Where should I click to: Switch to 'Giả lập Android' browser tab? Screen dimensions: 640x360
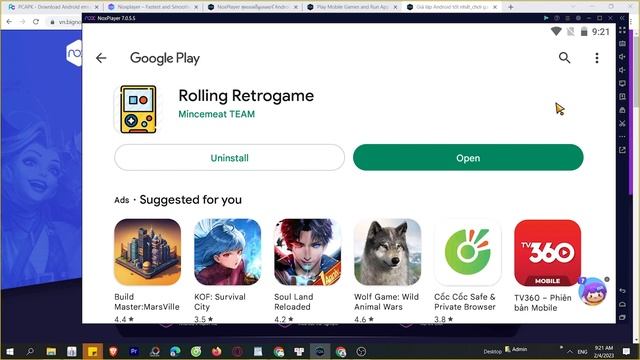coord(452,7)
